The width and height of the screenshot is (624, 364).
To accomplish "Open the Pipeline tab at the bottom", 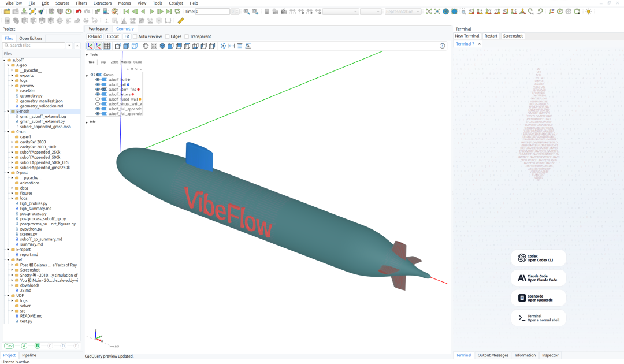I will tap(29, 355).
